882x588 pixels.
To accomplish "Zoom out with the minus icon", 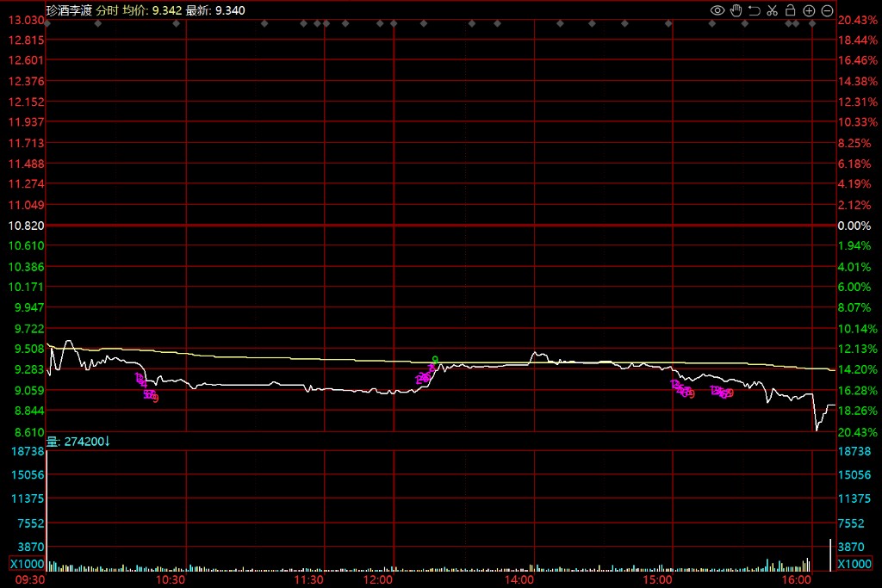I will pos(827,10).
